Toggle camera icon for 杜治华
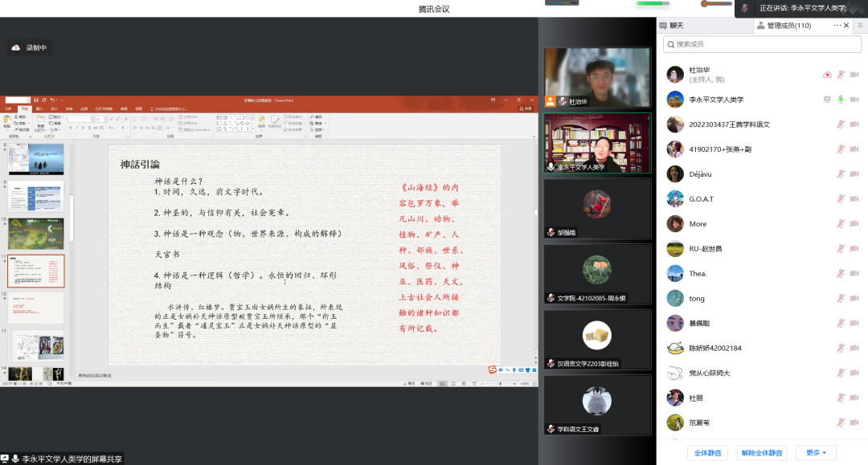868x465 pixels. (x=854, y=75)
